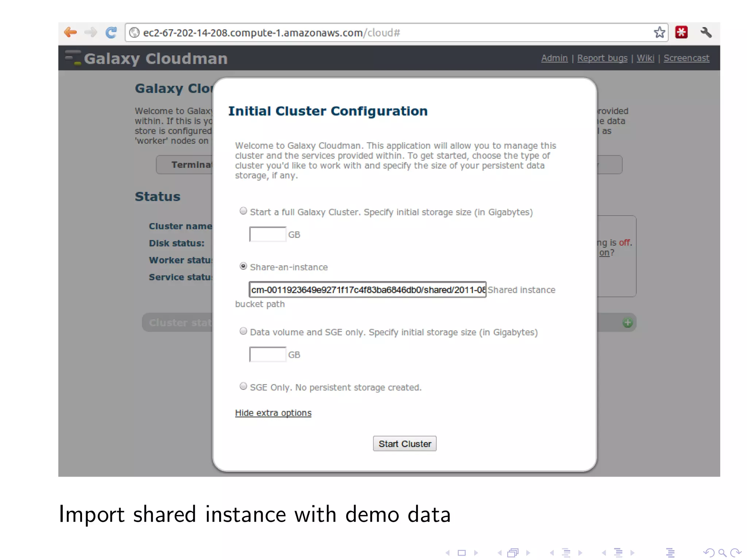Click the stacked-rectangles frame navigation icon
This screenshot has height=560, width=747.
pyautogui.click(x=513, y=553)
